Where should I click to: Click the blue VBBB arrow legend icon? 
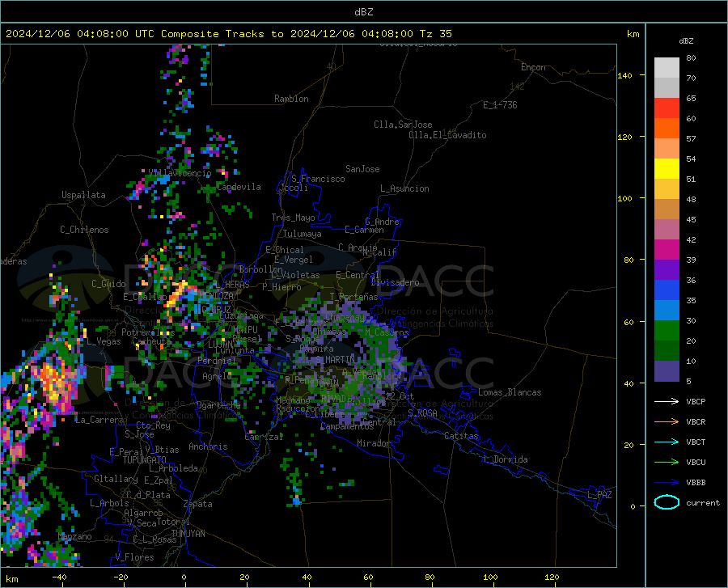[667, 482]
